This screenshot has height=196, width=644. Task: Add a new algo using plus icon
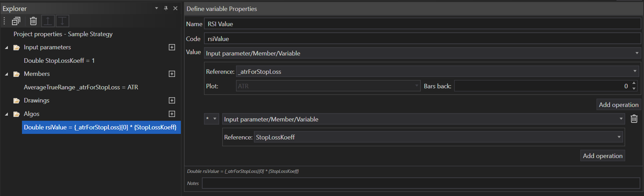point(172,114)
